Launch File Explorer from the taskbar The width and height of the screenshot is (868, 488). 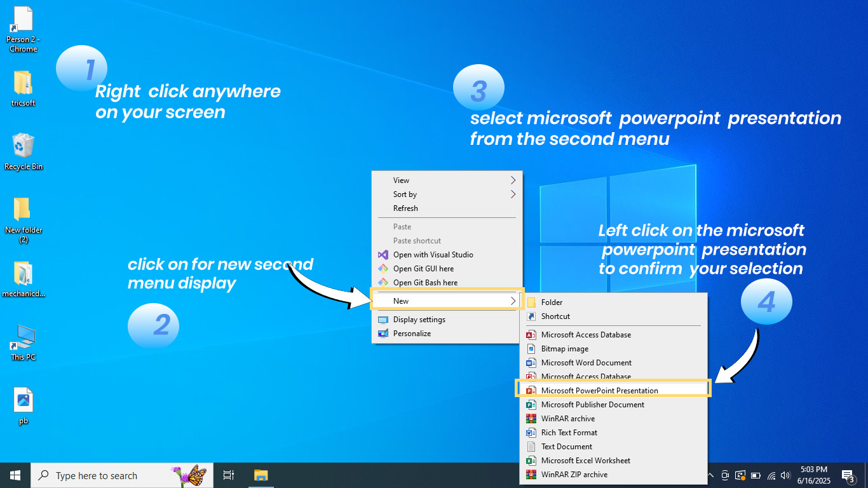click(261, 475)
